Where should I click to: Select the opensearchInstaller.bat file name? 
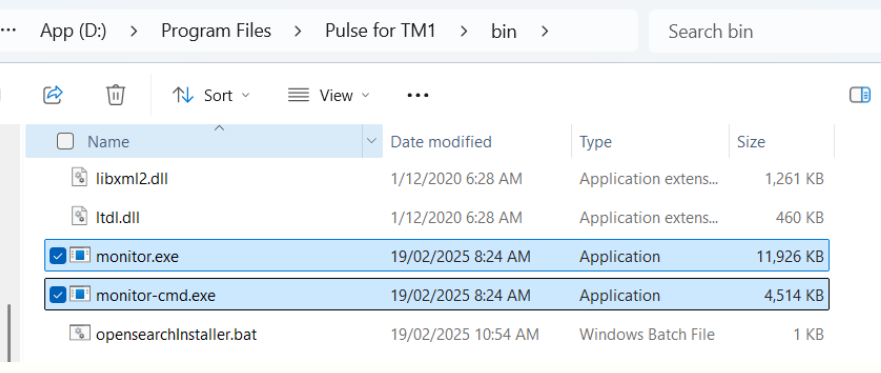176,334
